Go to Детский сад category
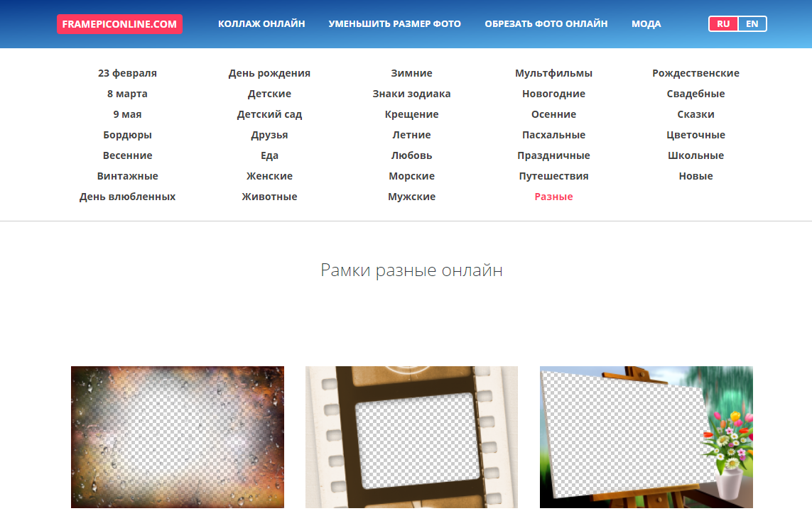 (x=270, y=114)
